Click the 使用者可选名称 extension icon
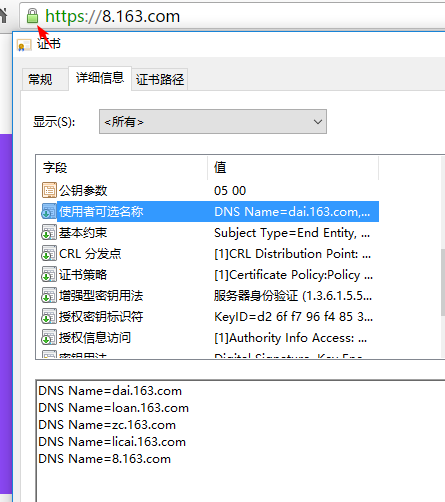Viewport: 445px width, 502px height. pos(49,211)
